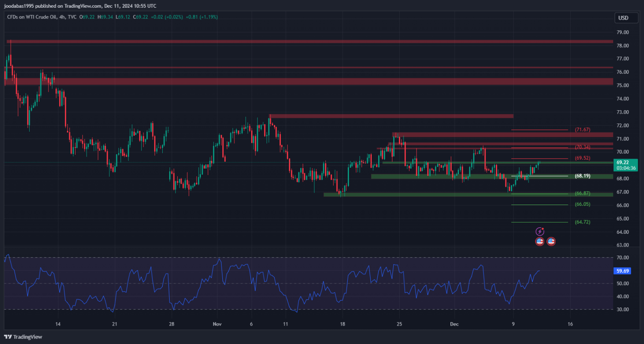The height and width of the screenshot is (344, 644).
Task: Click the left US flag economic event icon
Action: tap(540, 241)
